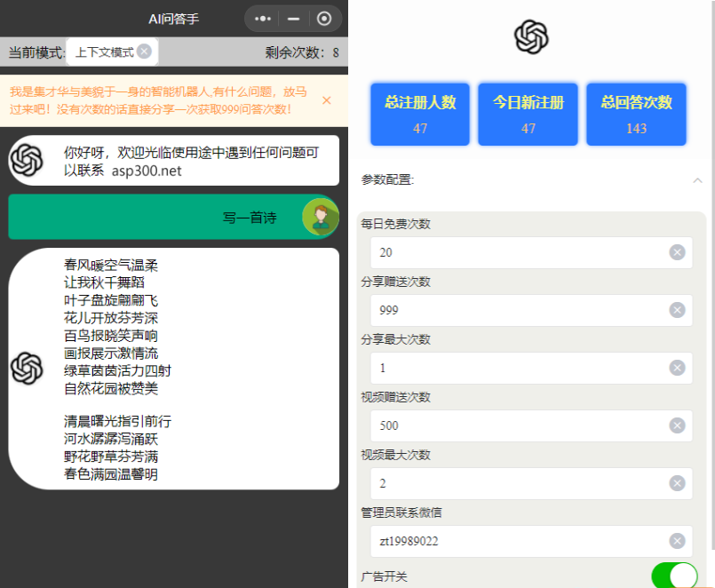
Task: Click the three-dot menu in title bar
Action: [263, 19]
